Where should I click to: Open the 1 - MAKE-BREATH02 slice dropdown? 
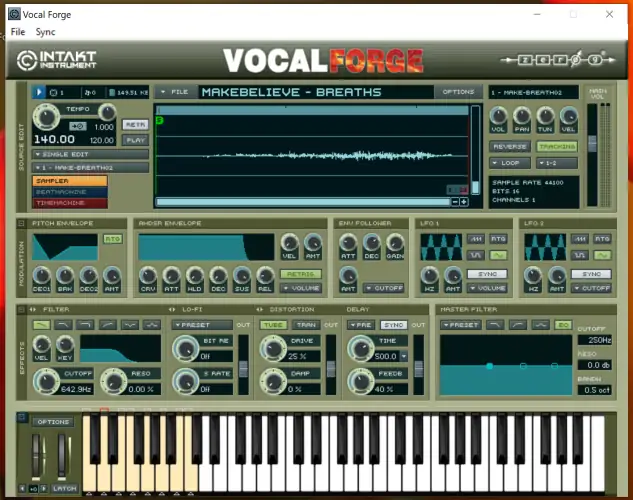(90, 167)
